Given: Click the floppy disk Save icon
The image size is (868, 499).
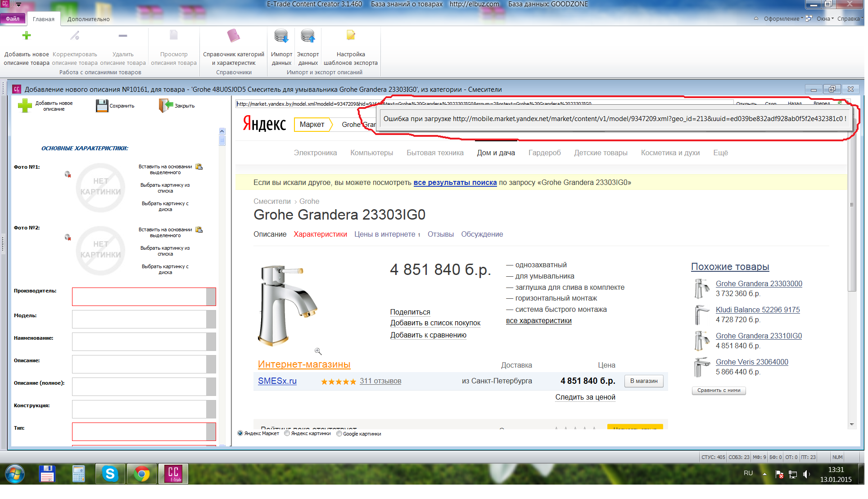Looking at the screenshot, I should coord(102,106).
